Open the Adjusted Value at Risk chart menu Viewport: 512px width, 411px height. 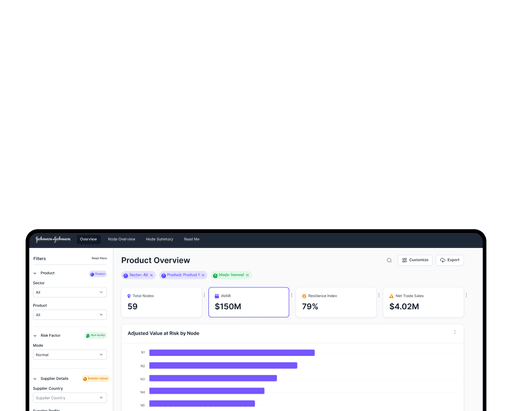coord(455,332)
